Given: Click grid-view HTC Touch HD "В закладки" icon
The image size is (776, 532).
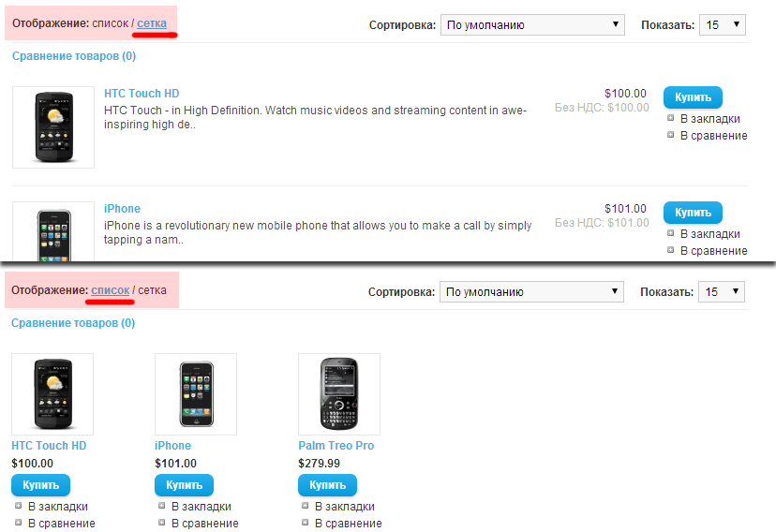Looking at the screenshot, I should [x=19, y=507].
